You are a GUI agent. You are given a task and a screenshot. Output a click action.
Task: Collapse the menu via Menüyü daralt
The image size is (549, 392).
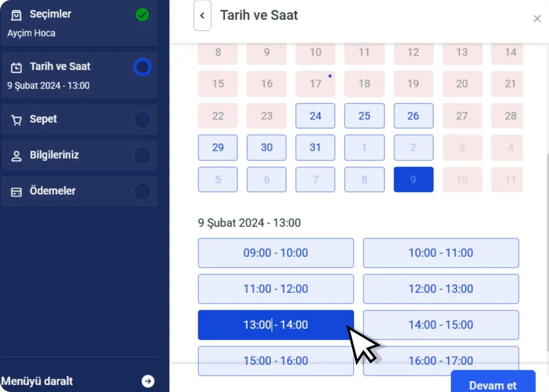point(37,381)
